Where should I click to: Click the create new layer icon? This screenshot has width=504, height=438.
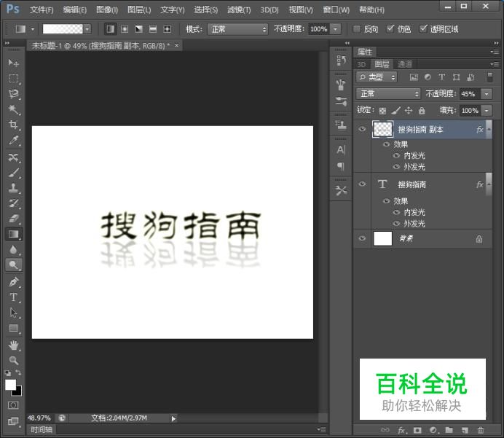click(x=465, y=430)
